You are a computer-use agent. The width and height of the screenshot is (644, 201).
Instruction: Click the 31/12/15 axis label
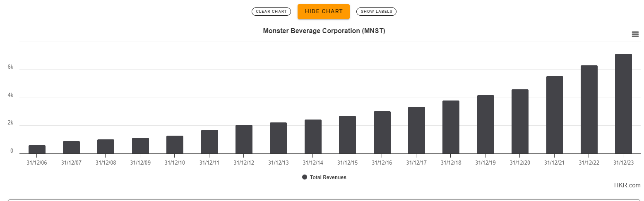click(x=348, y=163)
